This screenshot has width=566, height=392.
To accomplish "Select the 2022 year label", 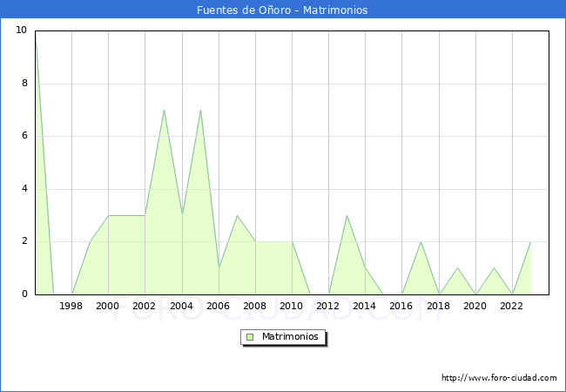I will 512,306.
